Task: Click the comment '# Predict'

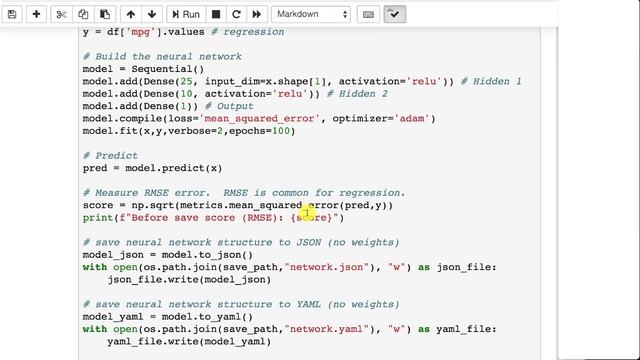Action: point(110,156)
